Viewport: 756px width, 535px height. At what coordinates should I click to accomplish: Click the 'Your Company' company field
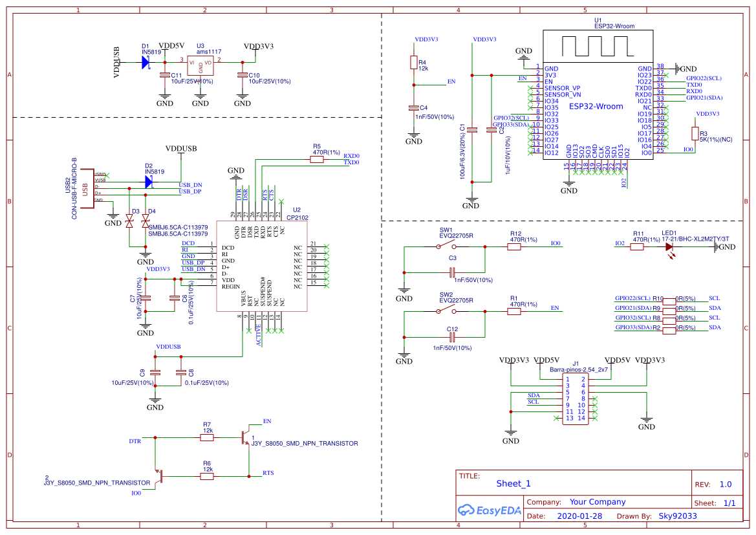pos(598,502)
